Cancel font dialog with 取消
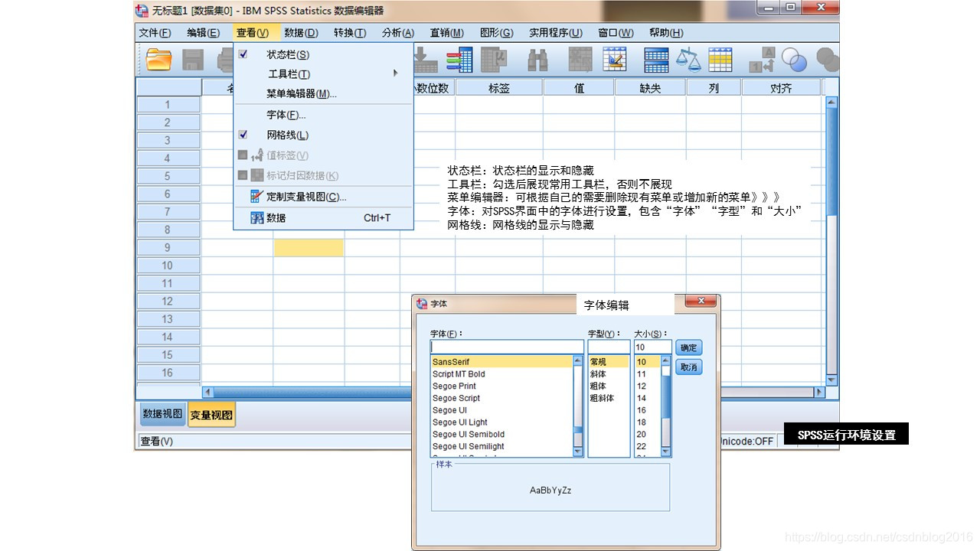 pyautogui.click(x=689, y=367)
